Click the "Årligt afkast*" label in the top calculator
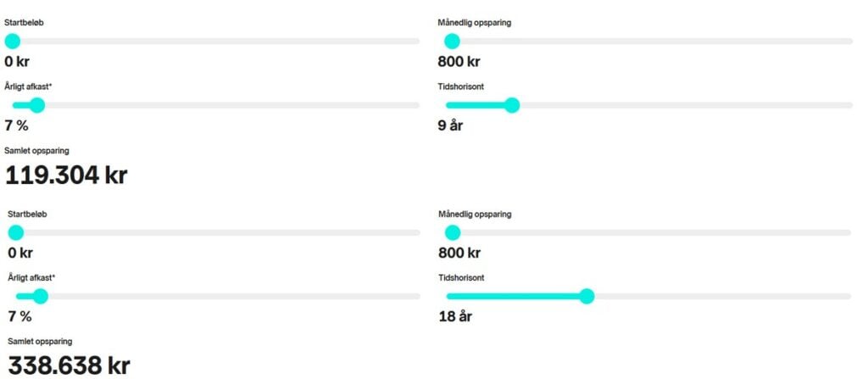This screenshot has height=379, width=868. coord(30,86)
